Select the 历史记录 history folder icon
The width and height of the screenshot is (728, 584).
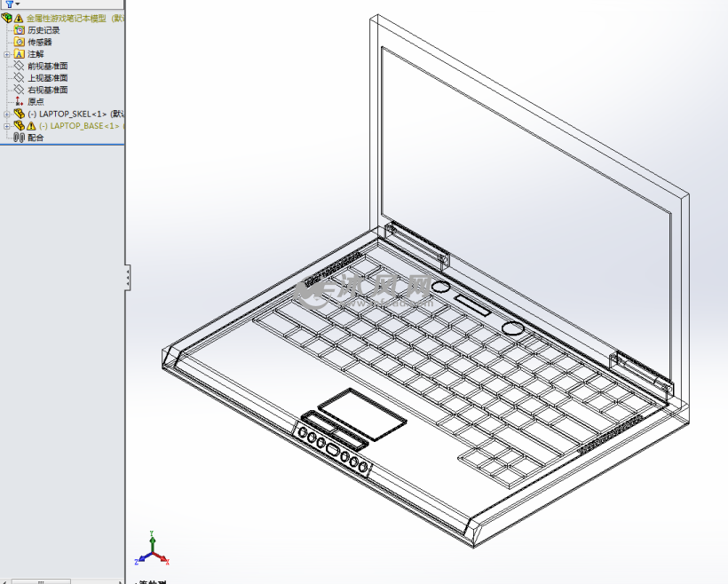click(20, 30)
